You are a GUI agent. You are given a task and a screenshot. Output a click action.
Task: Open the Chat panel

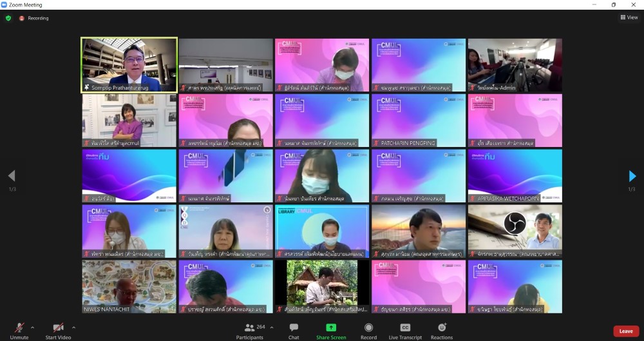[294, 331]
